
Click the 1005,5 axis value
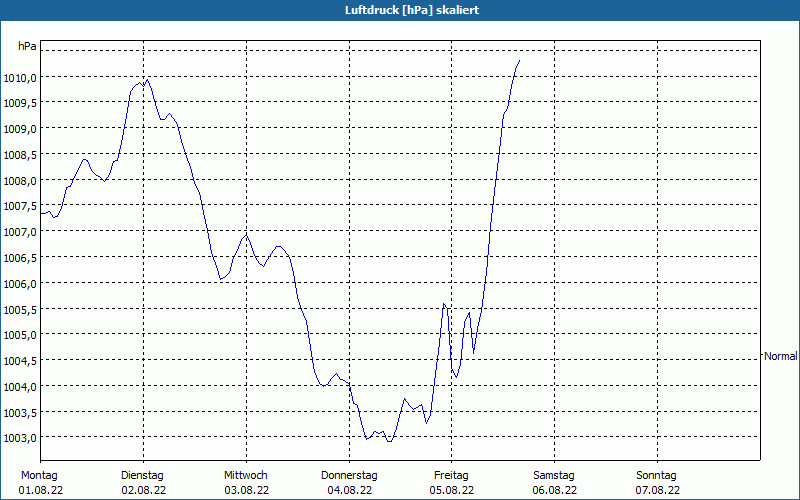[x=20, y=310]
